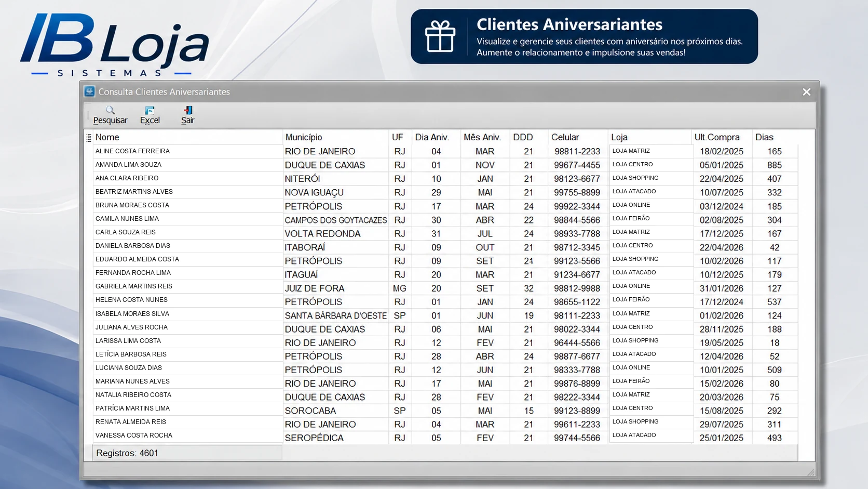Open the grid column chooser icon
The width and height of the screenshot is (868, 489).
point(89,138)
